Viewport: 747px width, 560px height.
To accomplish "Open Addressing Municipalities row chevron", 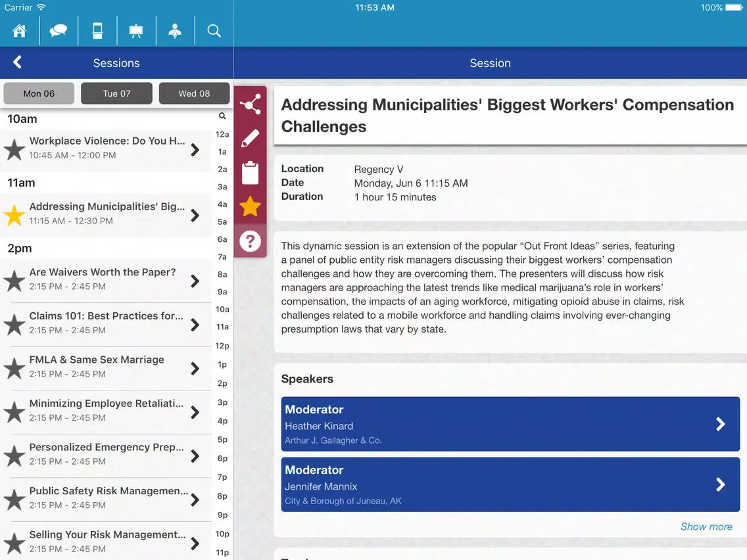I will point(195,216).
